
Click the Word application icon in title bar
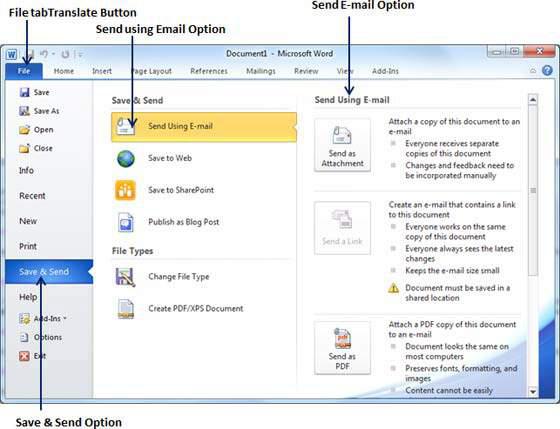[11, 54]
